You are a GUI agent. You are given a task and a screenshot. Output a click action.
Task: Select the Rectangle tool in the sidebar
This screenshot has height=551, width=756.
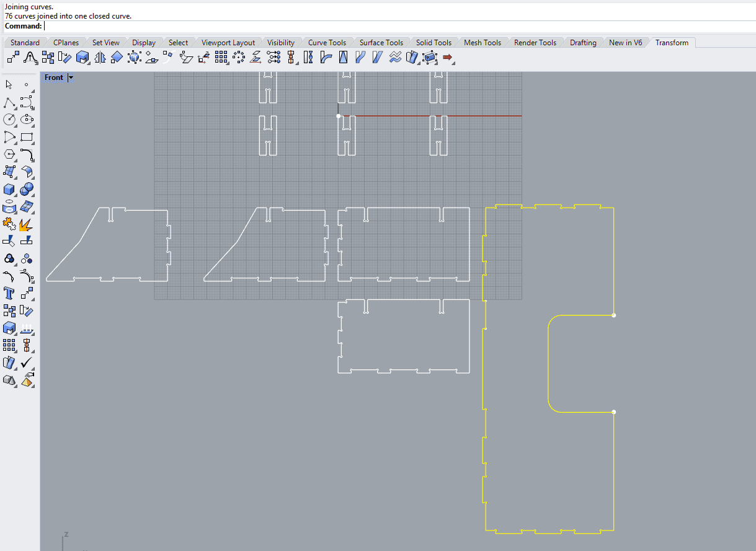tap(27, 137)
